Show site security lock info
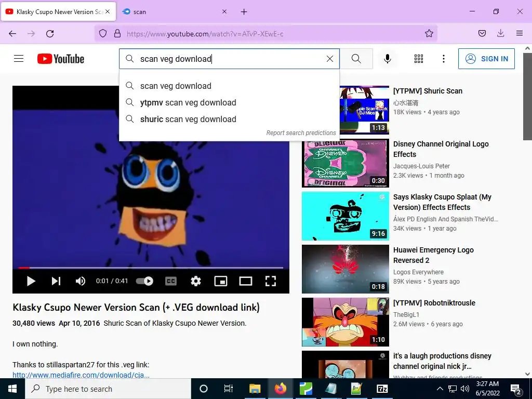Viewport: 532px width, 399px height. [117, 34]
